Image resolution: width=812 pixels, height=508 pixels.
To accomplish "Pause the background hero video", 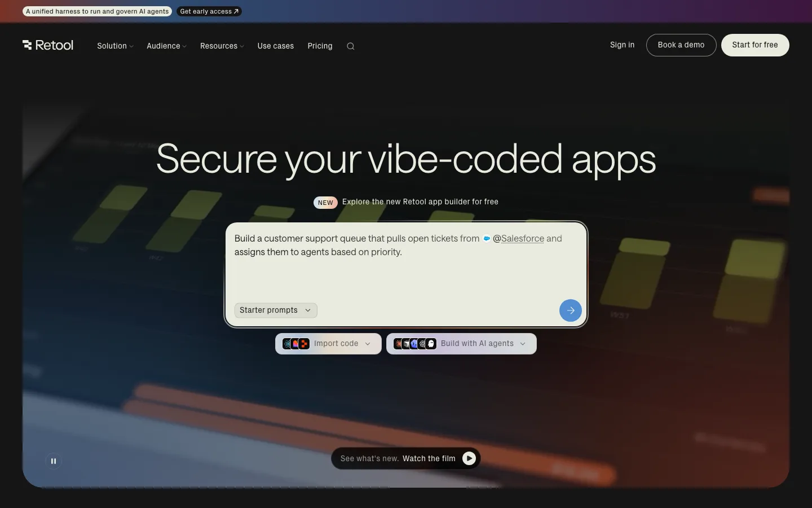I will coord(54,461).
